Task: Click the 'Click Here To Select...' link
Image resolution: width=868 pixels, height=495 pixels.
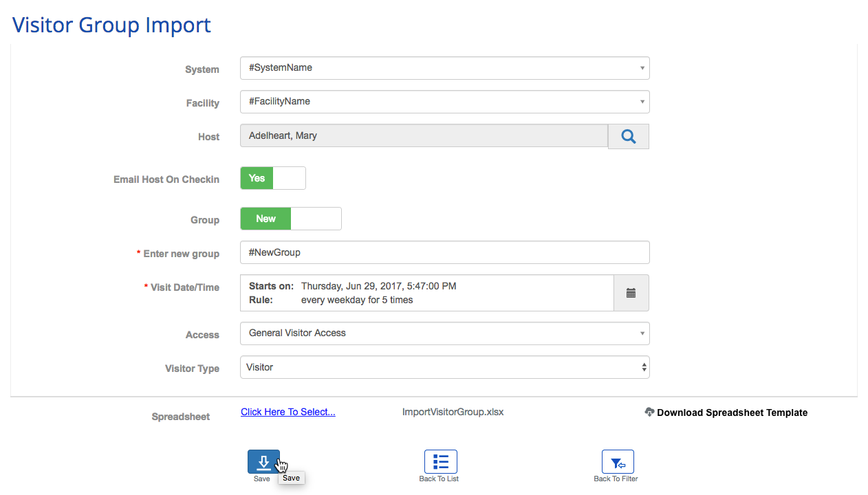Action: click(x=288, y=412)
